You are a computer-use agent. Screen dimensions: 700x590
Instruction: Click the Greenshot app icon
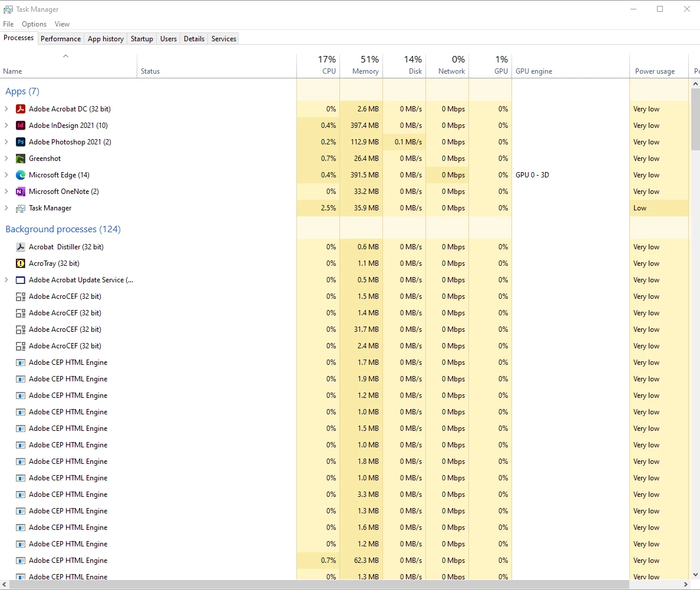(x=21, y=159)
